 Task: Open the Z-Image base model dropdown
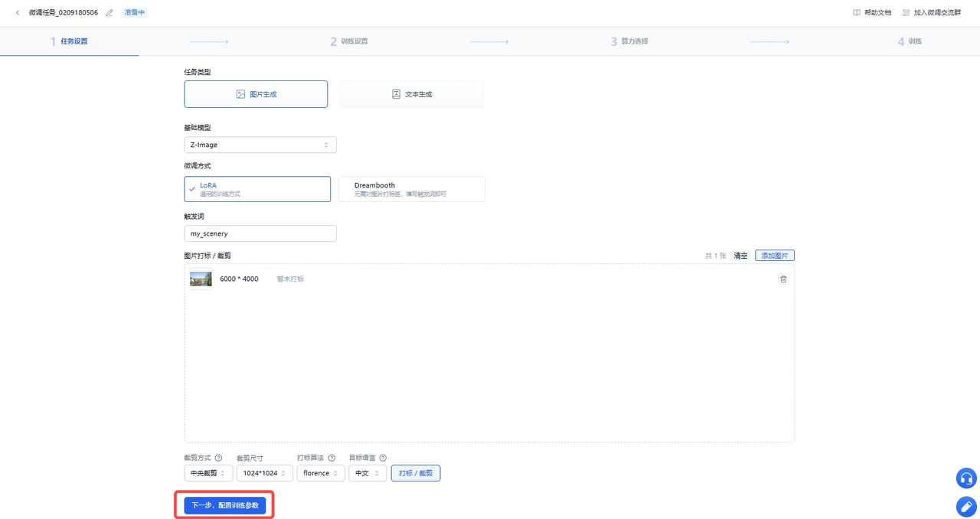(260, 145)
